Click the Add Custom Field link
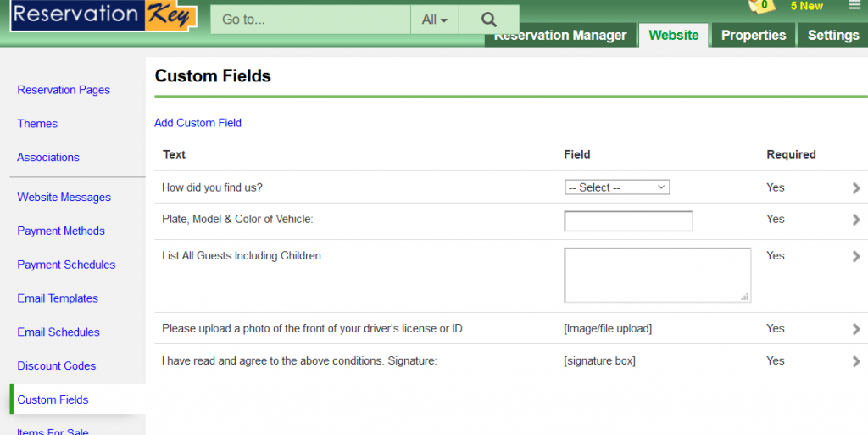Viewport: 868px width, 435px height. pos(198,123)
